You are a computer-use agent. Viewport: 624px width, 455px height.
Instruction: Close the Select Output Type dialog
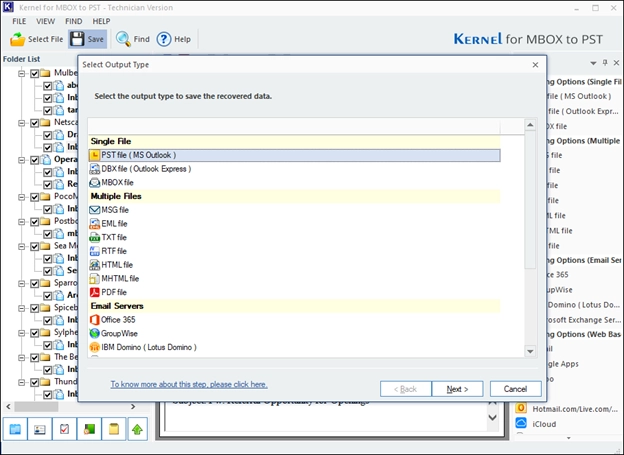click(535, 65)
